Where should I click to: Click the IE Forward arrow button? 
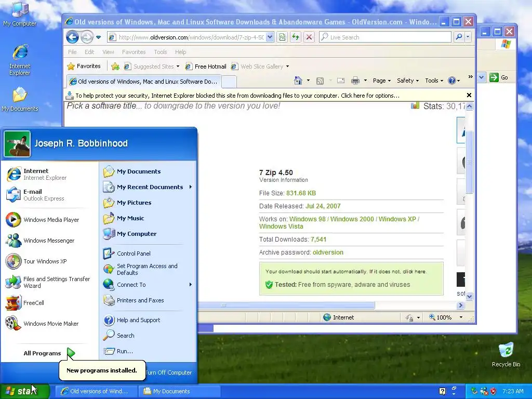coord(87,37)
